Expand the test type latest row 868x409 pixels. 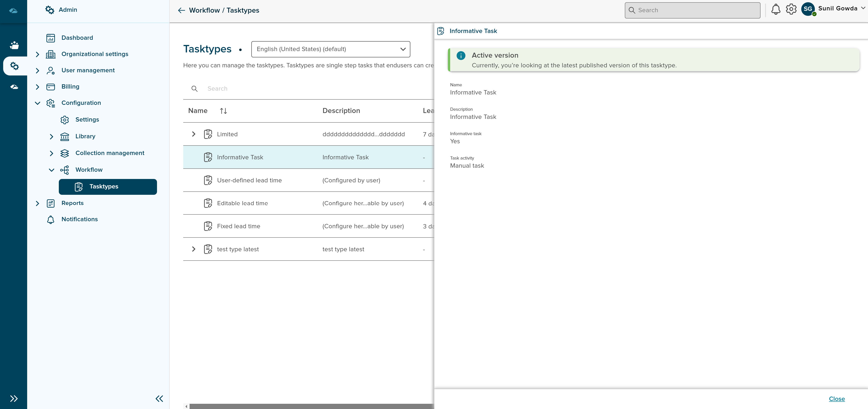[x=193, y=249]
